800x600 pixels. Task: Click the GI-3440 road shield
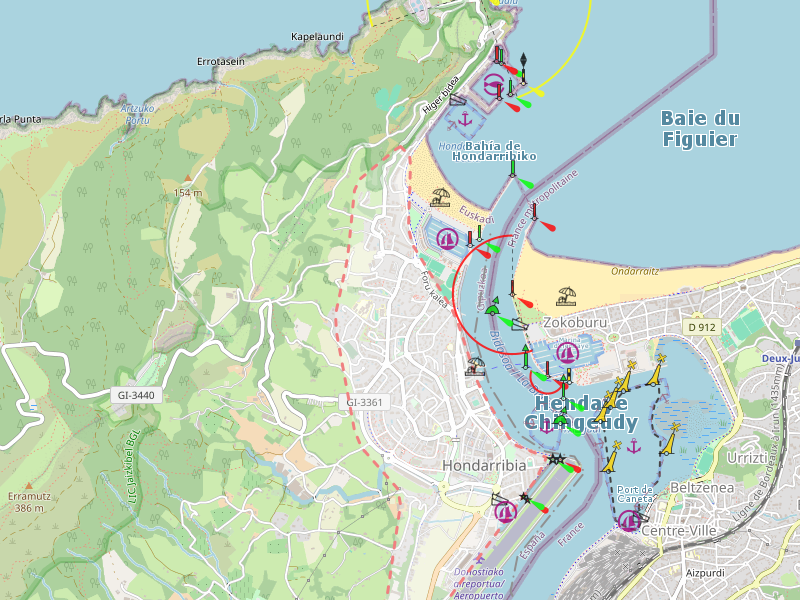coord(136,395)
